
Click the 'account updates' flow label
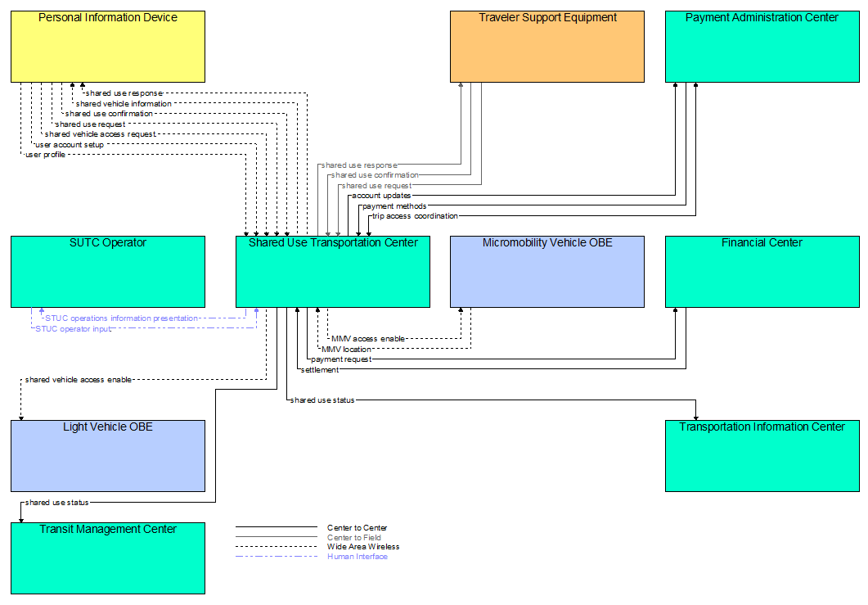pyautogui.click(x=381, y=196)
